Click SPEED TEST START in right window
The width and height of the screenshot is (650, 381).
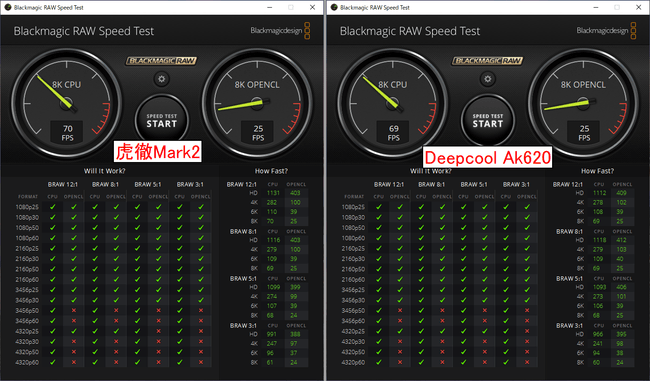[x=488, y=121]
